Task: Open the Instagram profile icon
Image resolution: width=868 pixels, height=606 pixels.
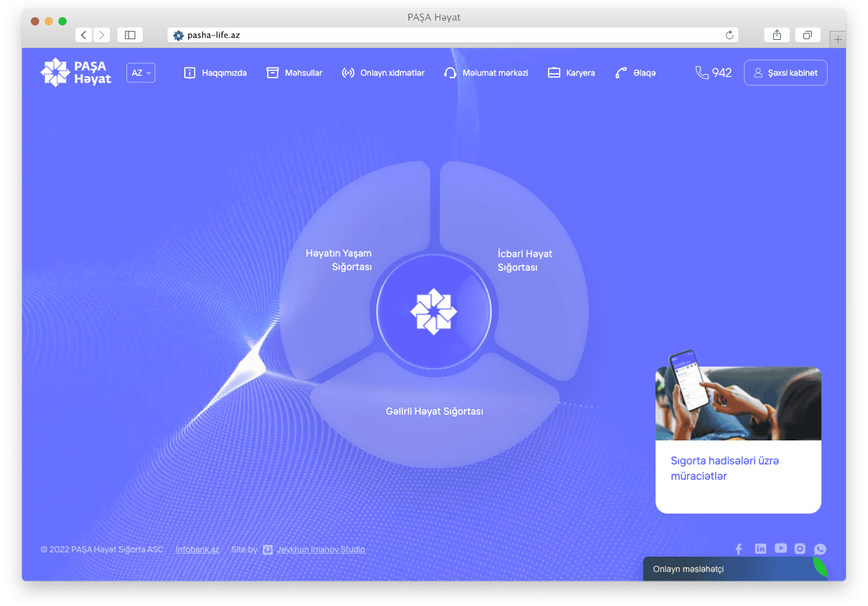Action: (800, 548)
